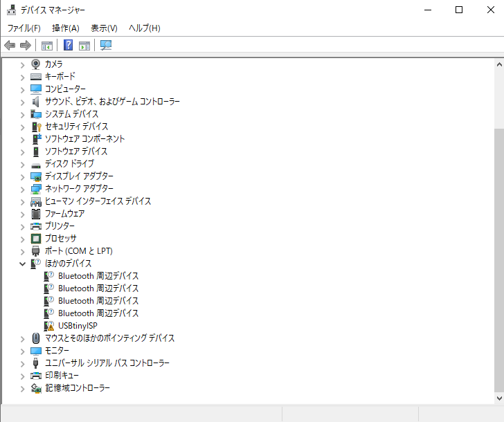Open the ファイル(F) menu
Image resolution: width=504 pixels, height=422 pixels.
tap(24, 28)
